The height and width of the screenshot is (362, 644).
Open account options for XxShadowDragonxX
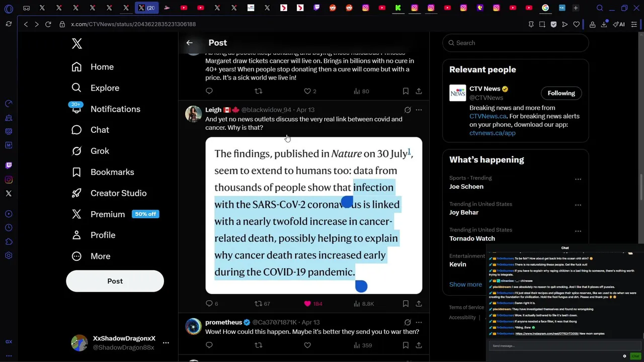click(166, 343)
